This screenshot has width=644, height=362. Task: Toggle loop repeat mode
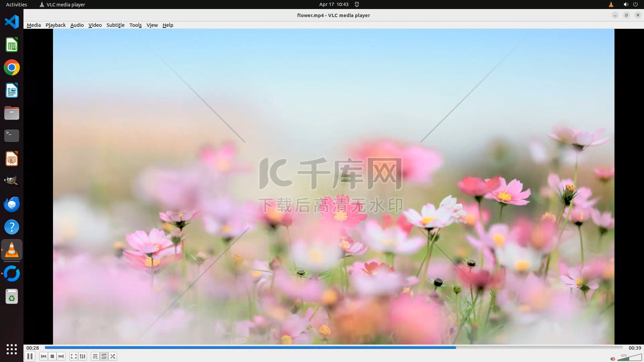point(104,356)
